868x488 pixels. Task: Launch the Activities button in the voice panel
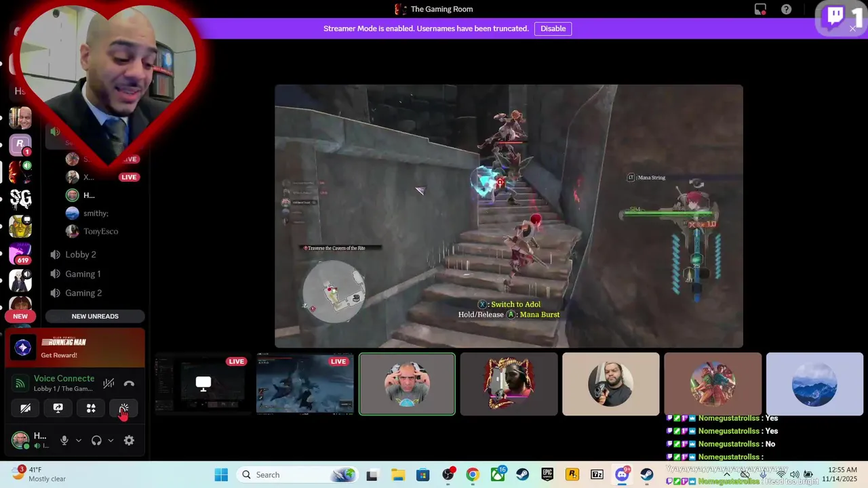pos(91,408)
